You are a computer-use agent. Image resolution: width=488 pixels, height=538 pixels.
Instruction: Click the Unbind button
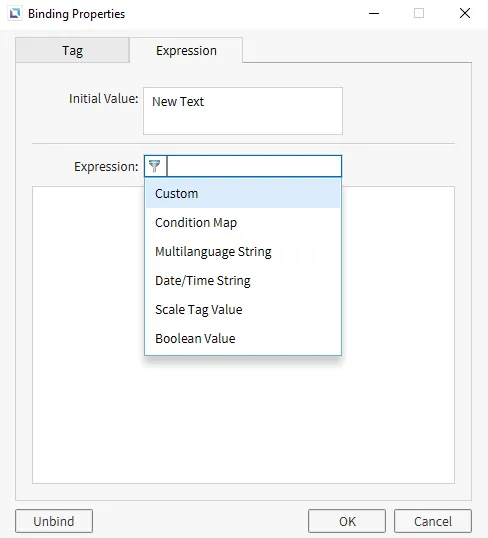(54, 521)
